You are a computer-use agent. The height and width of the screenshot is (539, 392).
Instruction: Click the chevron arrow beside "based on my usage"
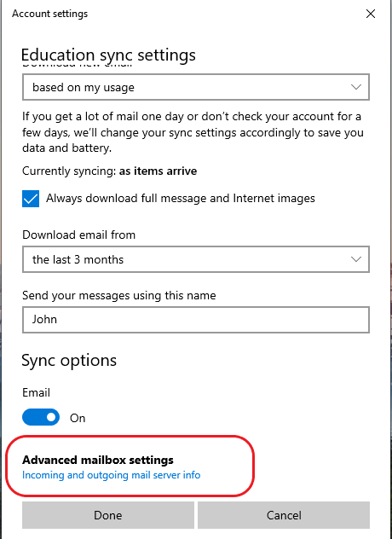tap(356, 87)
